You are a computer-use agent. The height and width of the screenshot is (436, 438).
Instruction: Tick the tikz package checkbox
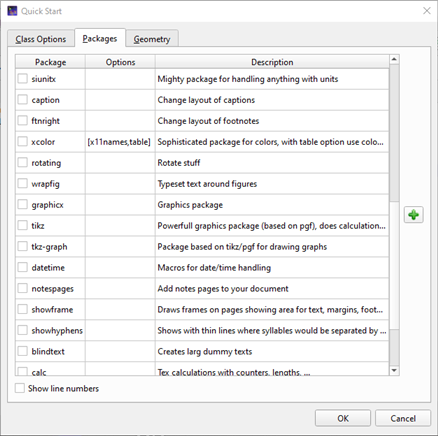point(22,225)
